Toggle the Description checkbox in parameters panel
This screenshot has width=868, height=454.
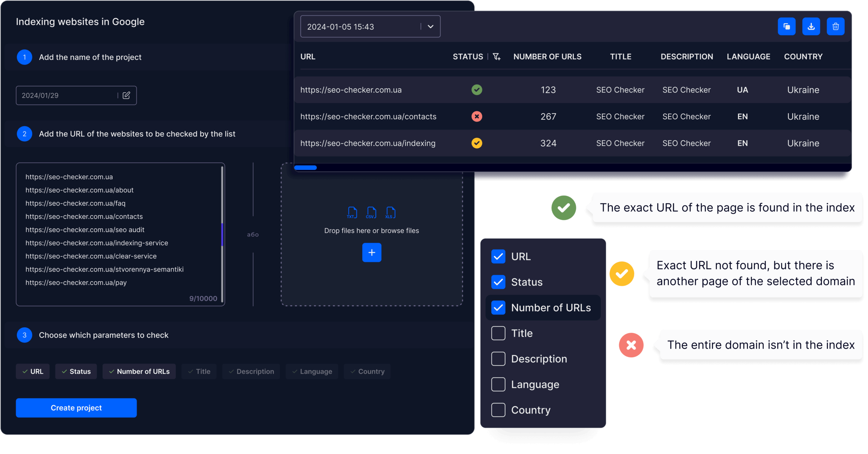coord(498,359)
